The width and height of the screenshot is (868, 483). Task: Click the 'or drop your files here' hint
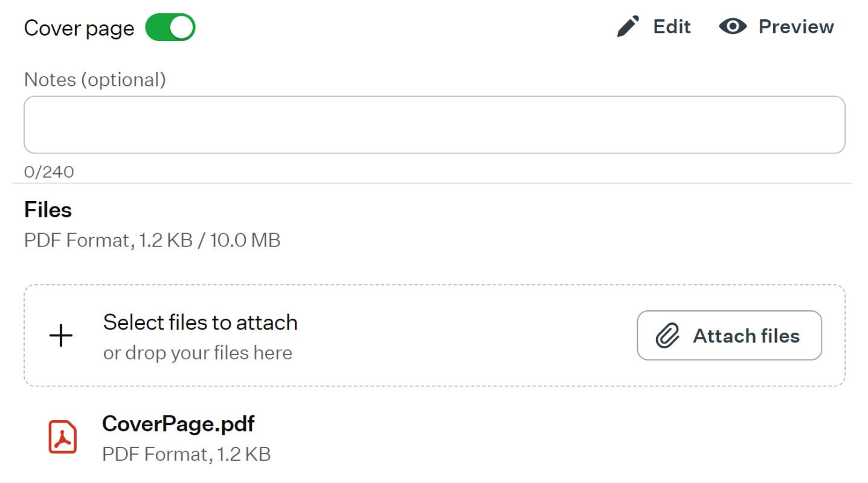[198, 353]
